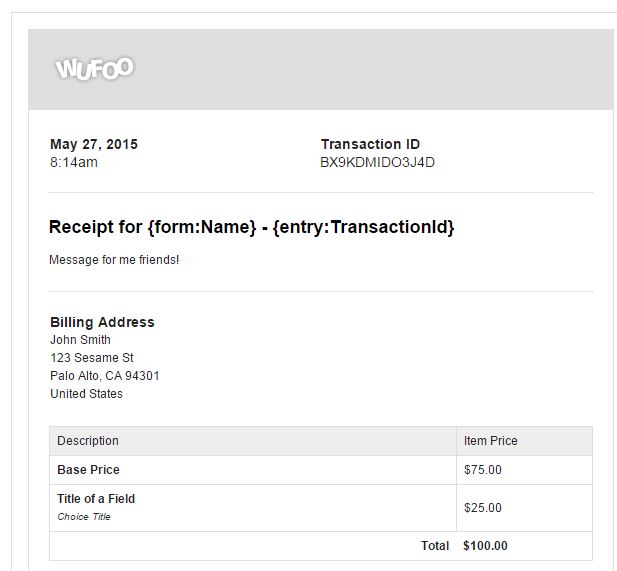
Task: Click the Title of a Field label
Action: coord(96,499)
